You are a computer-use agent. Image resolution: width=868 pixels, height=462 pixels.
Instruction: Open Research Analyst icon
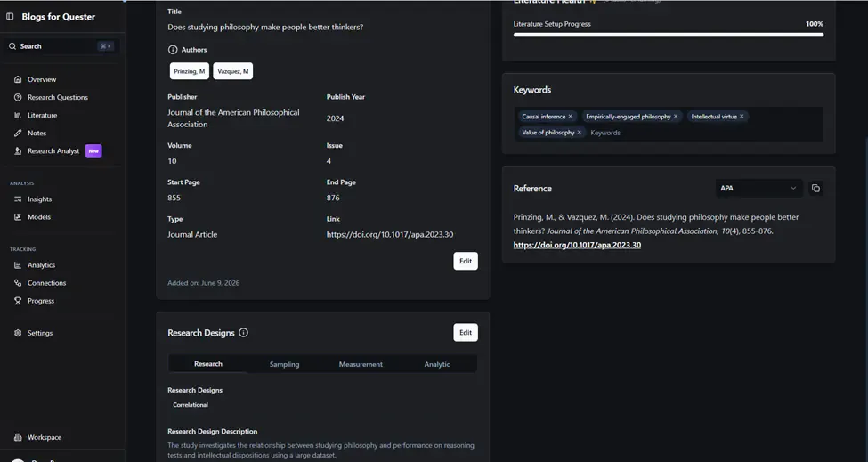tap(18, 151)
